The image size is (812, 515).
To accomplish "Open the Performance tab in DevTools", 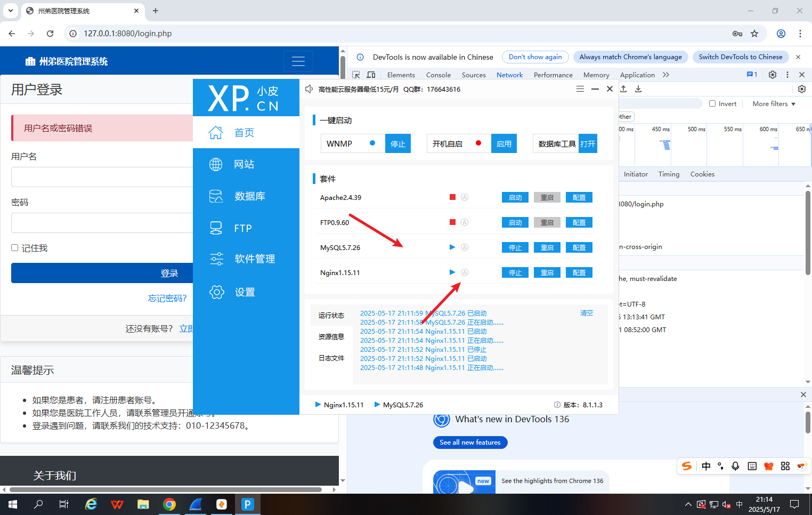I will tap(553, 75).
